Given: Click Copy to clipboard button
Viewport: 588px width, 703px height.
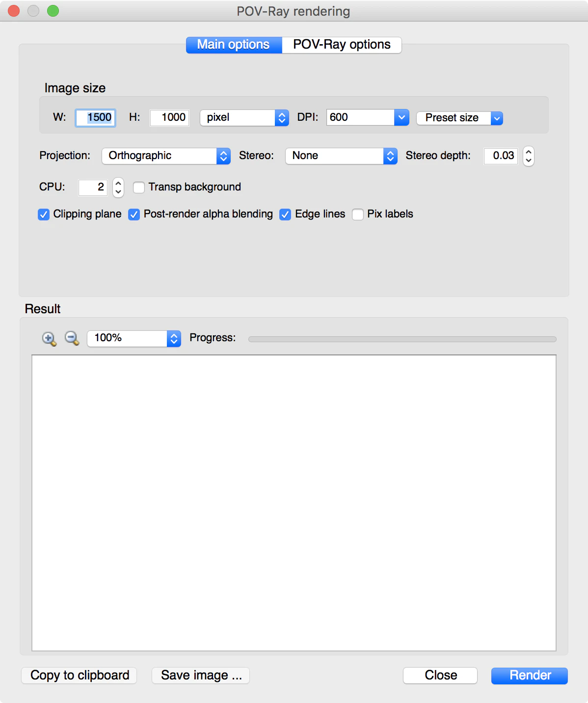Looking at the screenshot, I should (79, 676).
